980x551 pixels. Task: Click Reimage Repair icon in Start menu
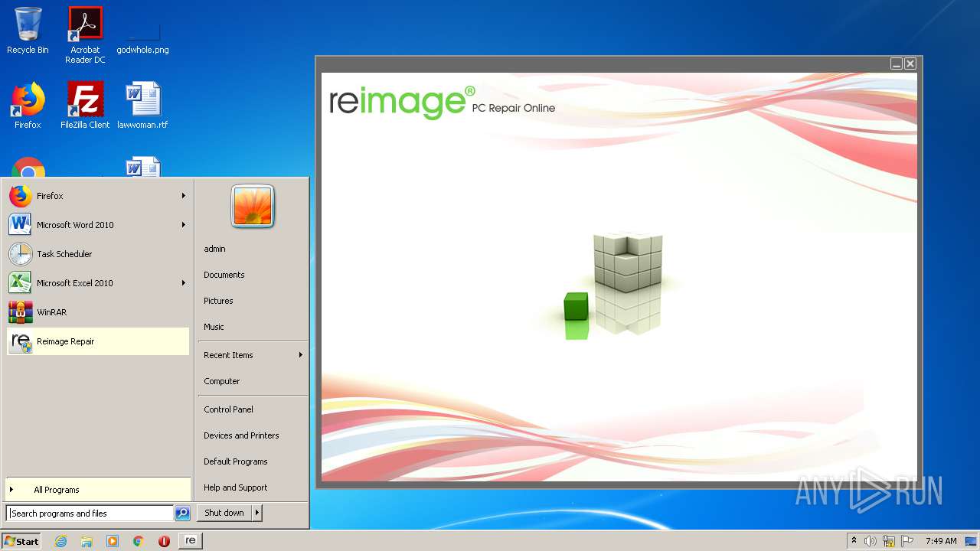click(21, 341)
